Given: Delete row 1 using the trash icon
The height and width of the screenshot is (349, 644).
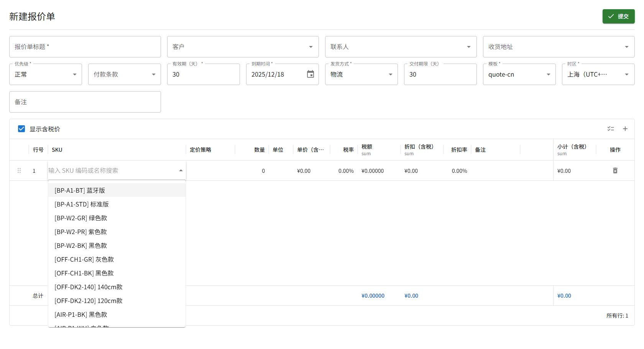Looking at the screenshot, I should [x=615, y=170].
